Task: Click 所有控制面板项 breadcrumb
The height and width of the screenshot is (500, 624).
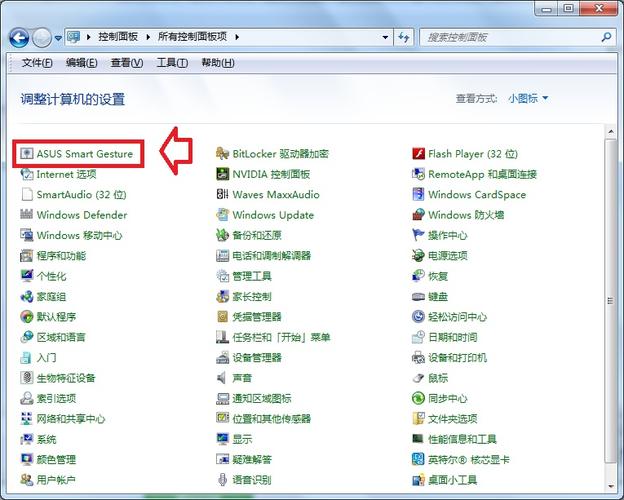Action: click(x=192, y=37)
